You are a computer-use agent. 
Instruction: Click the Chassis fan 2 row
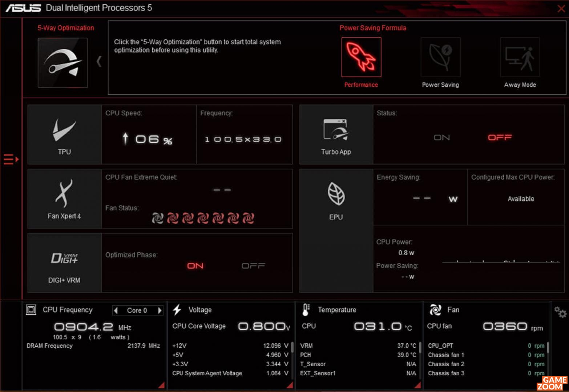tap(486, 364)
